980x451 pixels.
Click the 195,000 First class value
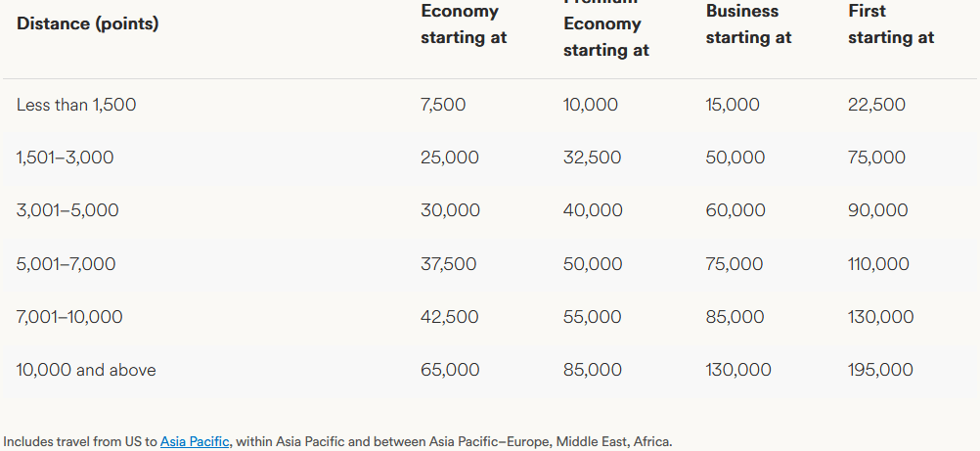[x=880, y=370]
